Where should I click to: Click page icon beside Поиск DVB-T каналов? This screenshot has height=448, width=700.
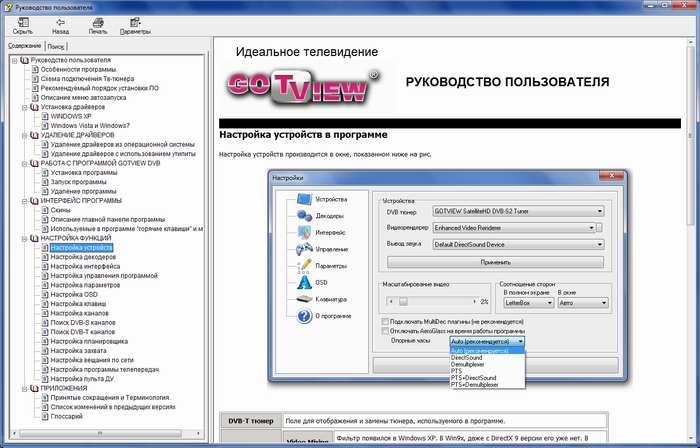tap(45, 332)
